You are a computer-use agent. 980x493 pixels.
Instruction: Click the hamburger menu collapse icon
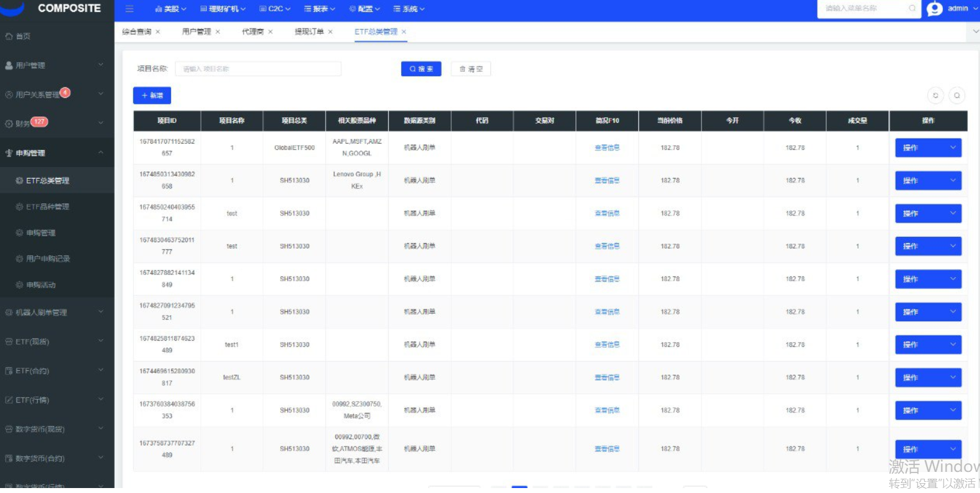[130, 9]
